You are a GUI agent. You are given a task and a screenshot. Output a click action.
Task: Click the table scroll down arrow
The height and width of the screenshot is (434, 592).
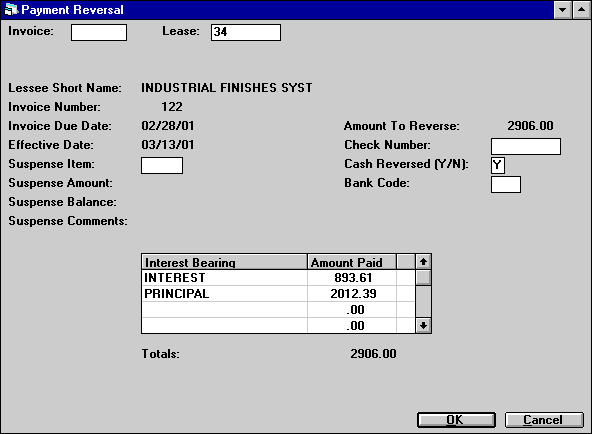point(423,325)
